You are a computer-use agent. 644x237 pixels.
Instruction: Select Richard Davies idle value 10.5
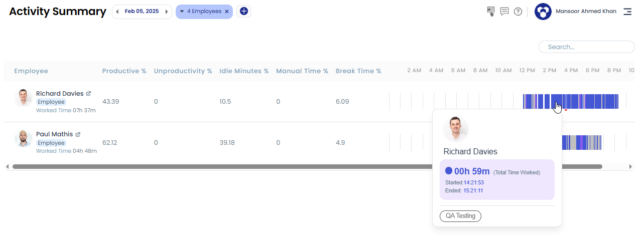click(225, 102)
